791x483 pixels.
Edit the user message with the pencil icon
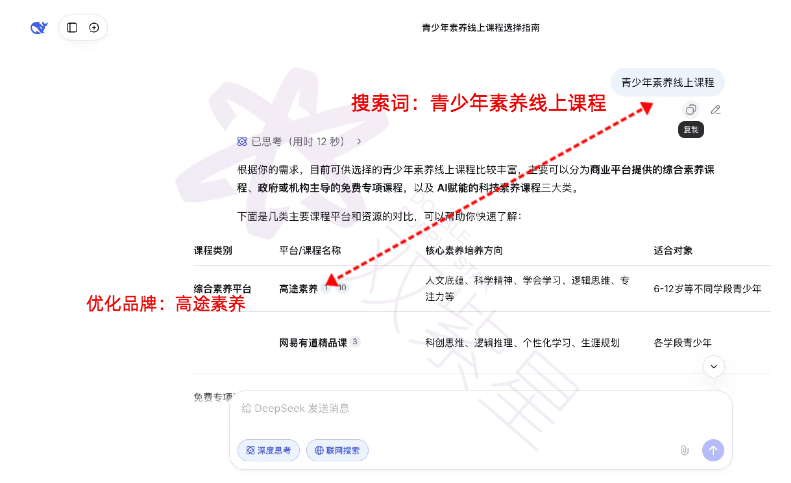715,110
